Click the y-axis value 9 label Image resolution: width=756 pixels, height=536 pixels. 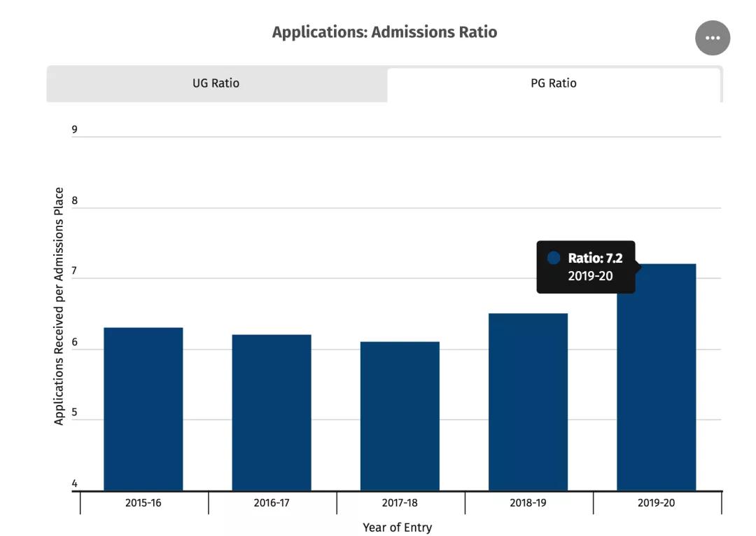[x=74, y=130]
